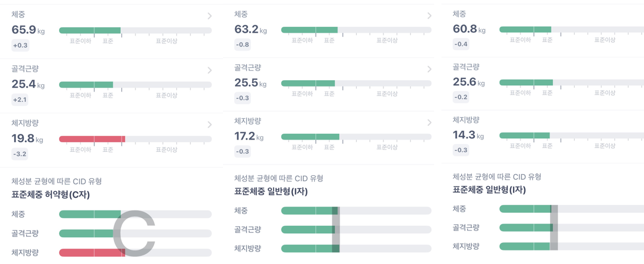Click the 14.3 kg body fat value
The width and height of the screenshot is (644, 264).
click(x=468, y=135)
